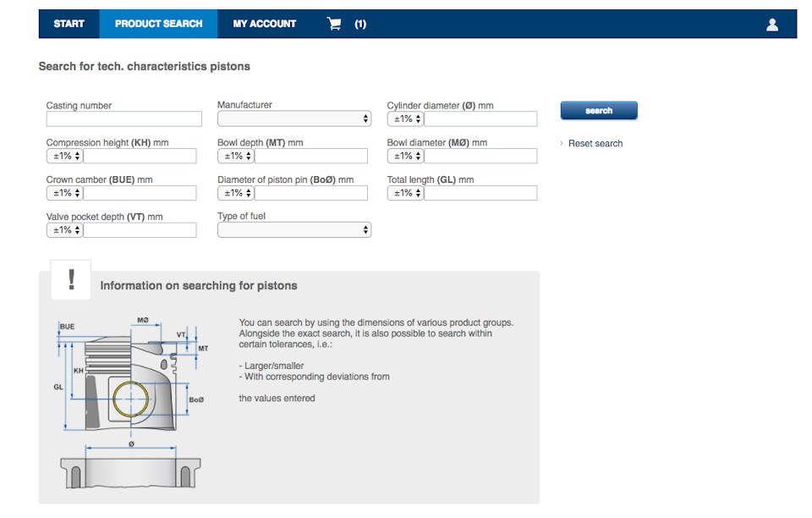The width and height of the screenshot is (812, 518).
Task: Click the 'Manufacturer' label
Action: pyautogui.click(x=244, y=105)
